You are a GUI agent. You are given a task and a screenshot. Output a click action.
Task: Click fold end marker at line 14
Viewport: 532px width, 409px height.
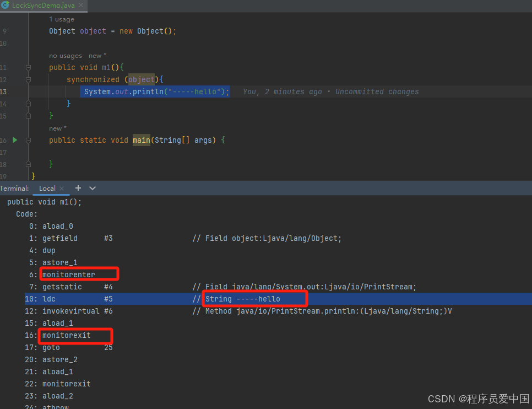29,103
